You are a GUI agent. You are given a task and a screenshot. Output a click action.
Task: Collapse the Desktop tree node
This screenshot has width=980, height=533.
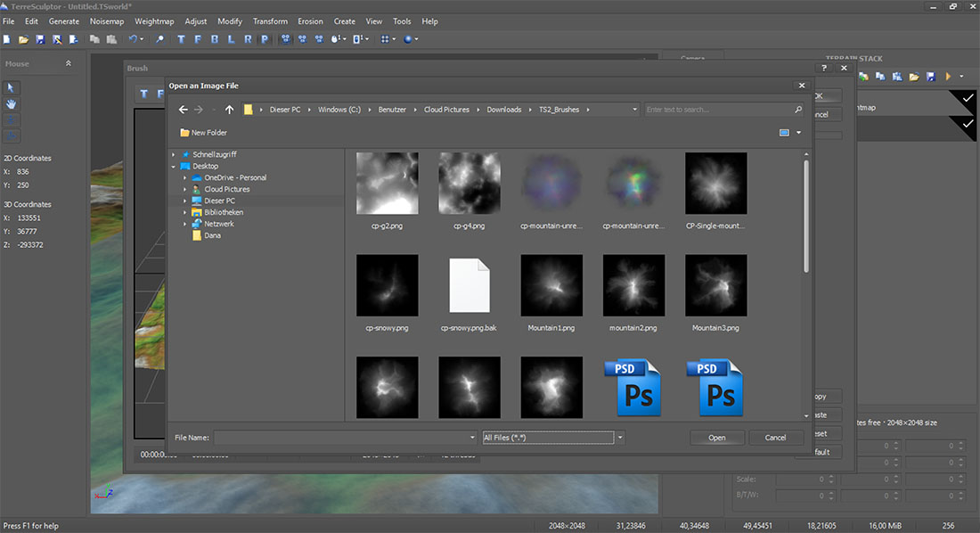(x=173, y=167)
